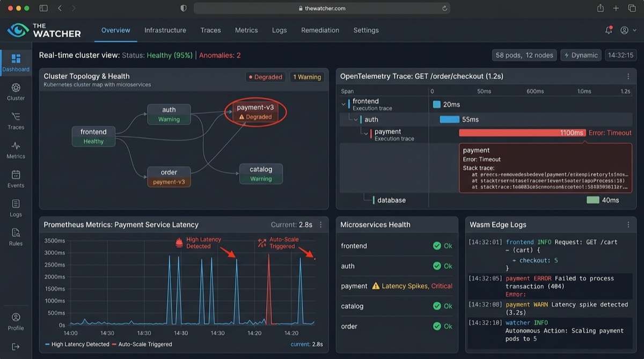This screenshot has width=644, height=359.
Task: Select the auth node in topology
Action: tap(169, 114)
